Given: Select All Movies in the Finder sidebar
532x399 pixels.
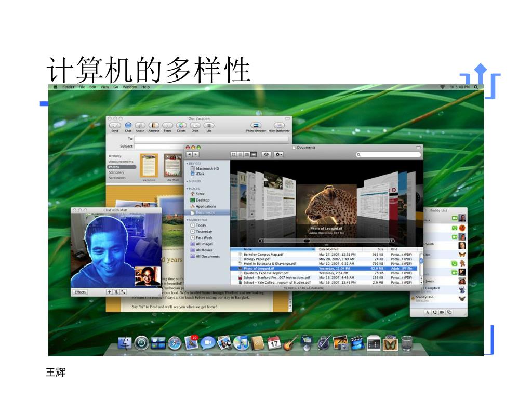Looking at the screenshot, I should tap(202, 250).
